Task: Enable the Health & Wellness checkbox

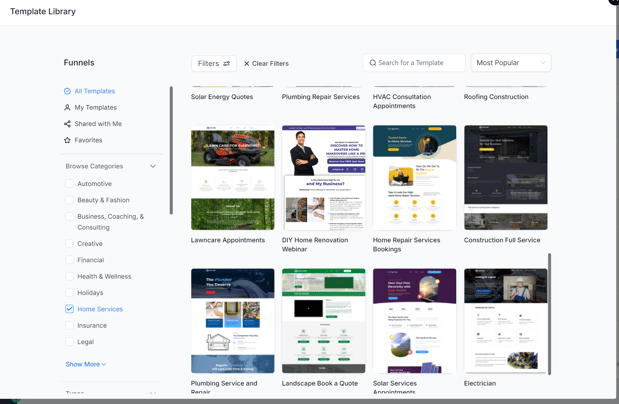Action: tap(70, 277)
